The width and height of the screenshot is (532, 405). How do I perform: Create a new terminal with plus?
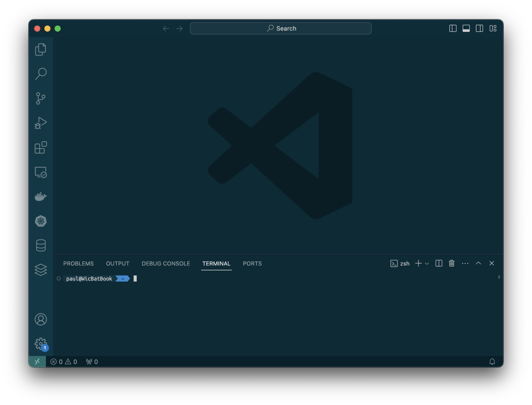tap(418, 263)
